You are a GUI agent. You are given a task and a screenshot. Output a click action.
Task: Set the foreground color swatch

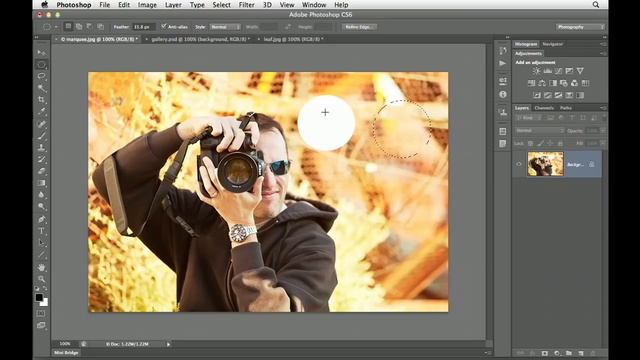point(39,297)
